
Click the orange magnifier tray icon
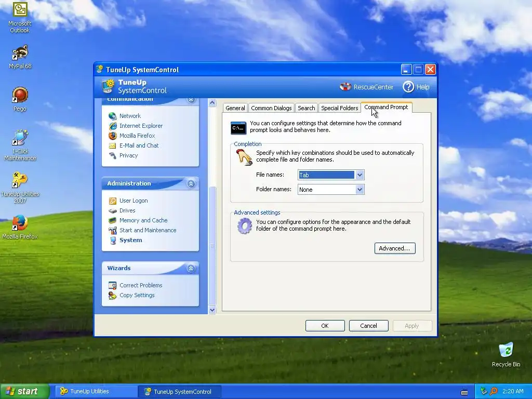coord(494,391)
